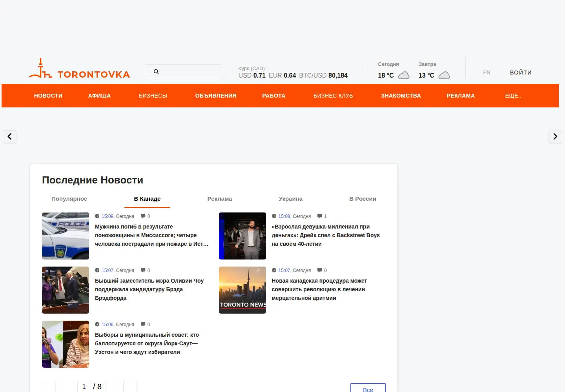Click the 15:06 timestamp link

click(108, 325)
